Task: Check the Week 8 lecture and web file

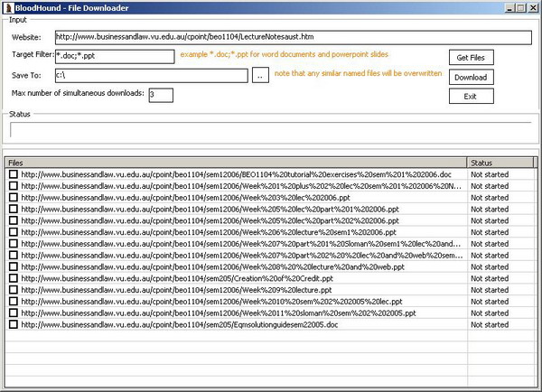Action: [x=14, y=266]
